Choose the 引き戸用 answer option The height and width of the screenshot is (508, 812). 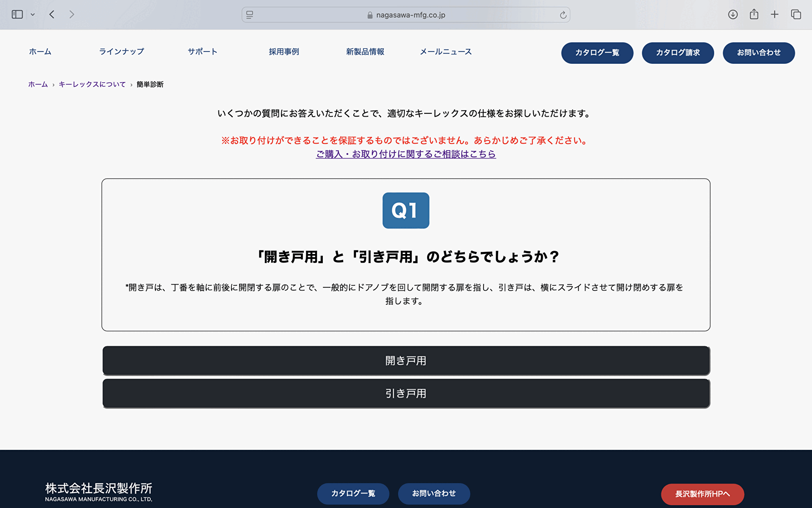click(406, 393)
